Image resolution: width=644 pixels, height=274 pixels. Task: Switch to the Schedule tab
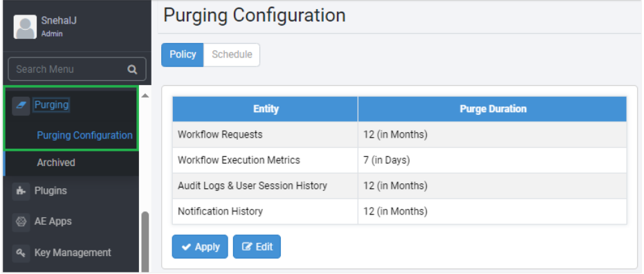click(x=232, y=55)
